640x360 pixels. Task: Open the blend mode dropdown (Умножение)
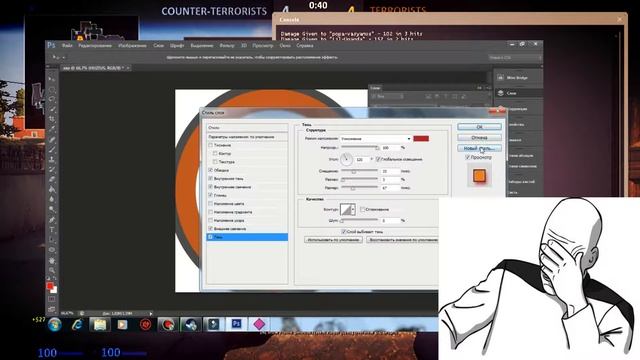(x=375, y=139)
